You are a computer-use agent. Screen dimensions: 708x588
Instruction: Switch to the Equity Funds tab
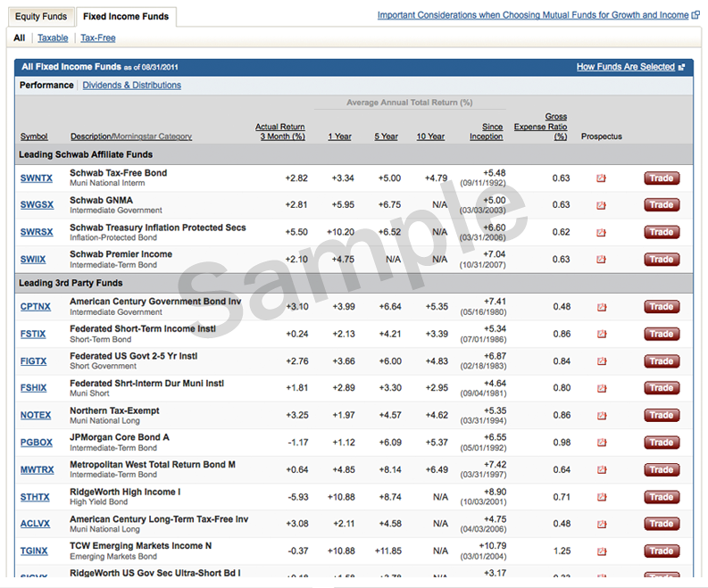[41, 17]
